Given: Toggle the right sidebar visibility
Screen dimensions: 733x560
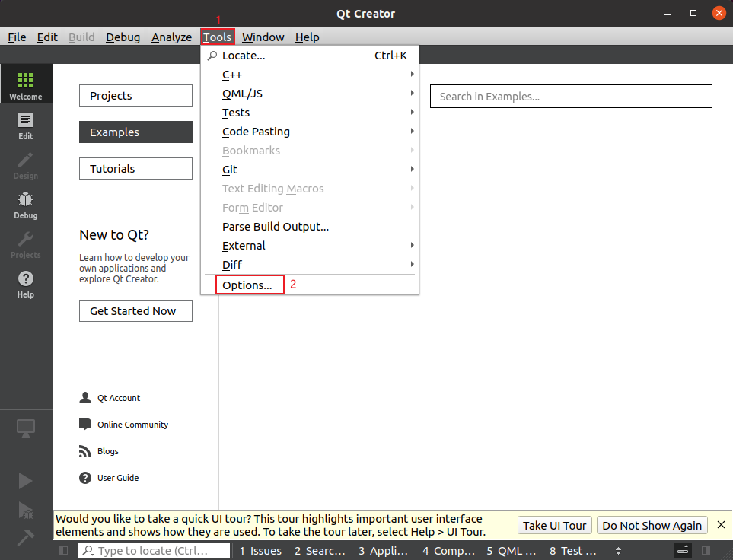Looking at the screenshot, I should coord(706,551).
